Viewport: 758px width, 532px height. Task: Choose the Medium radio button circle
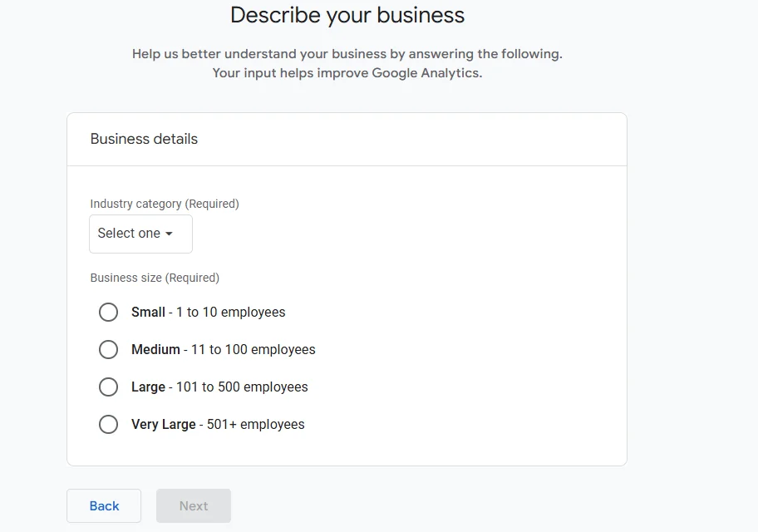108,350
